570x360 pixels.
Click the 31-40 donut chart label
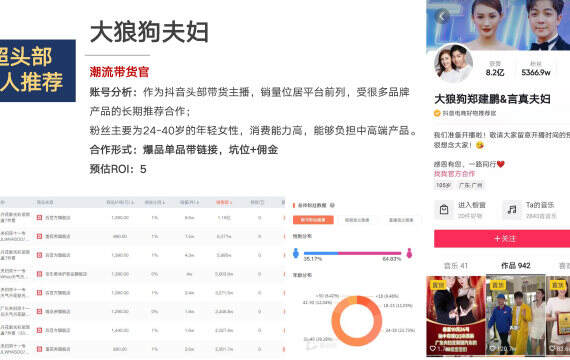[x=318, y=339]
